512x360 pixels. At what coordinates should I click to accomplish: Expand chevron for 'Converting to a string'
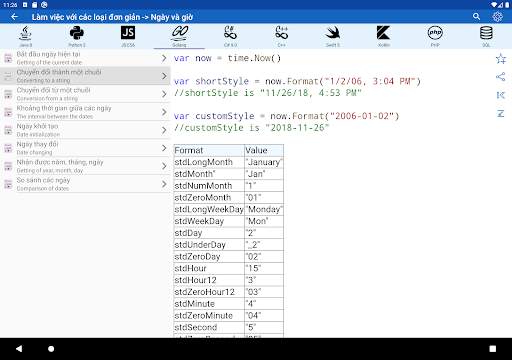point(164,76)
